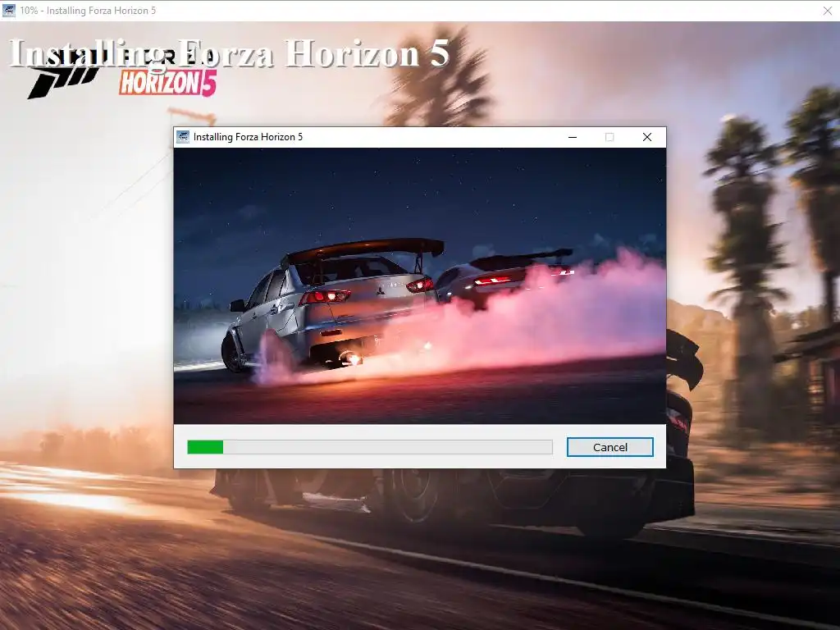Image resolution: width=840 pixels, height=630 pixels.
Task: Click the 'Installing Forza Horizon 5' dialog title text
Action: [248, 137]
